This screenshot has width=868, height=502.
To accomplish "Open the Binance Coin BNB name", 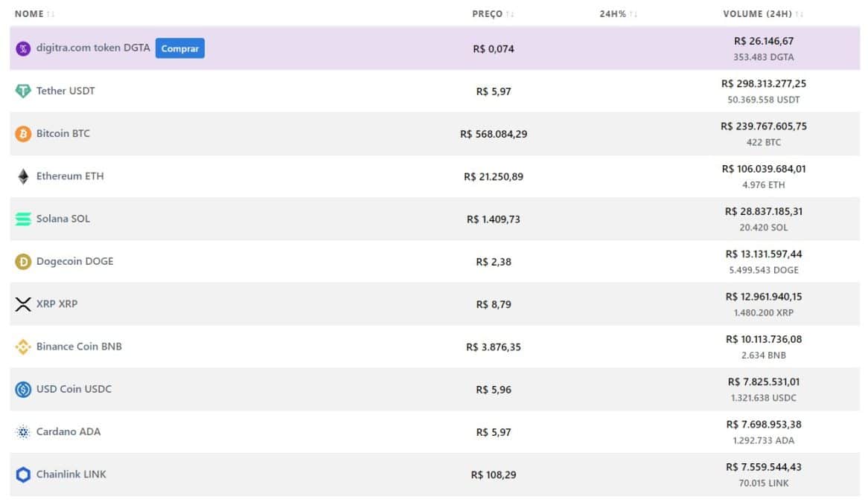I will 79,346.
